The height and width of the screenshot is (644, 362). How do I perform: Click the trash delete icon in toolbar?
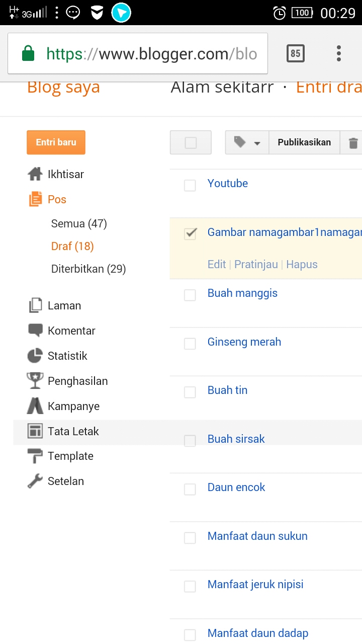tap(353, 143)
